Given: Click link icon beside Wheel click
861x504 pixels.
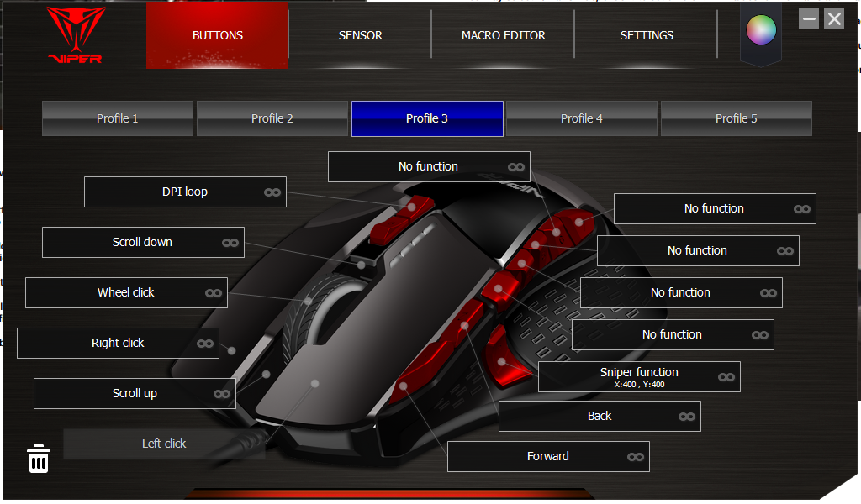Looking at the screenshot, I should click(x=213, y=293).
